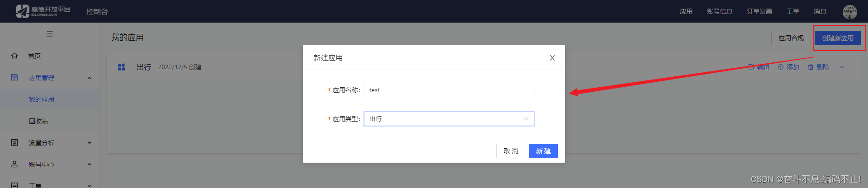Viewport: 868px width, 188px height.
Task: Open 工单 in the top navigation
Action: (x=793, y=11)
